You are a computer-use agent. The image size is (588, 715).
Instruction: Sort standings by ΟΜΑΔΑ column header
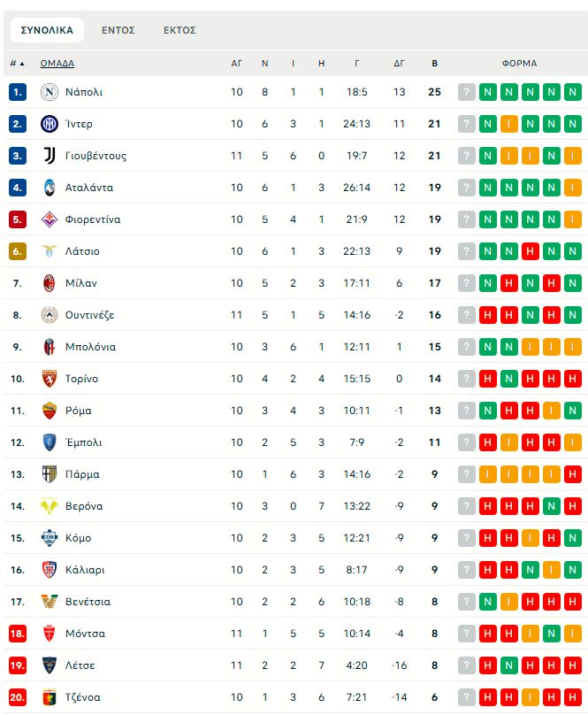57,64
